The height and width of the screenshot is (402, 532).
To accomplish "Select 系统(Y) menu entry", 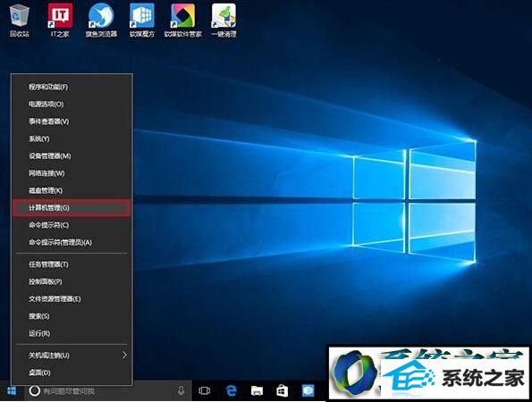I will point(72,138).
